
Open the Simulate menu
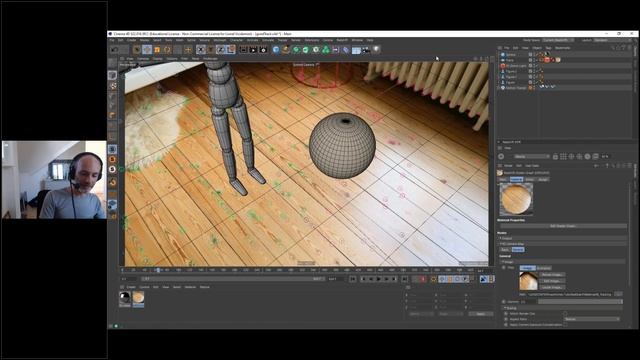tap(268, 40)
